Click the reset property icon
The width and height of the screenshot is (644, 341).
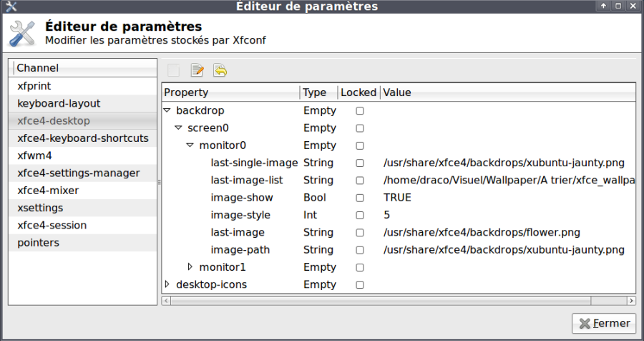[x=220, y=70]
